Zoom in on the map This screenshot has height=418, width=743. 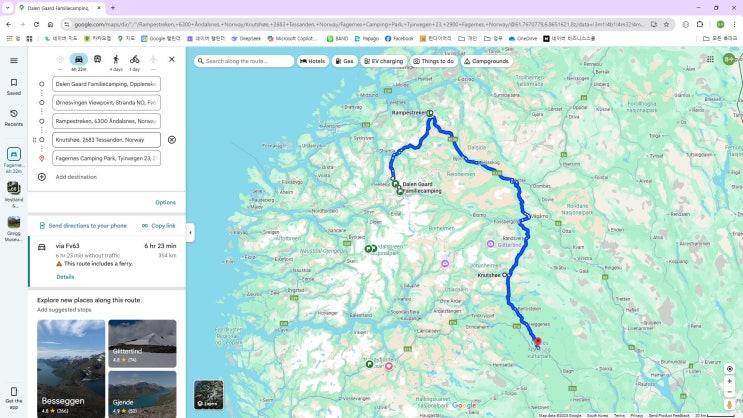(729, 381)
